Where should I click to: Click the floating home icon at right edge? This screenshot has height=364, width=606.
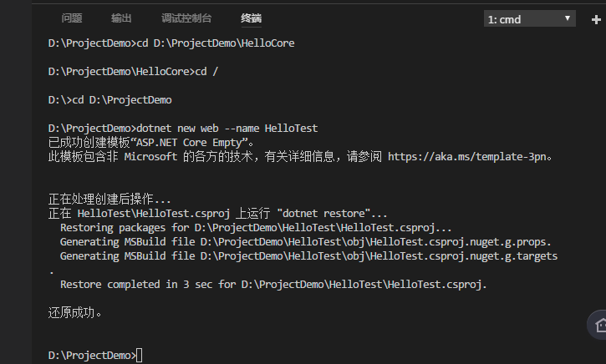[x=598, y=326]
